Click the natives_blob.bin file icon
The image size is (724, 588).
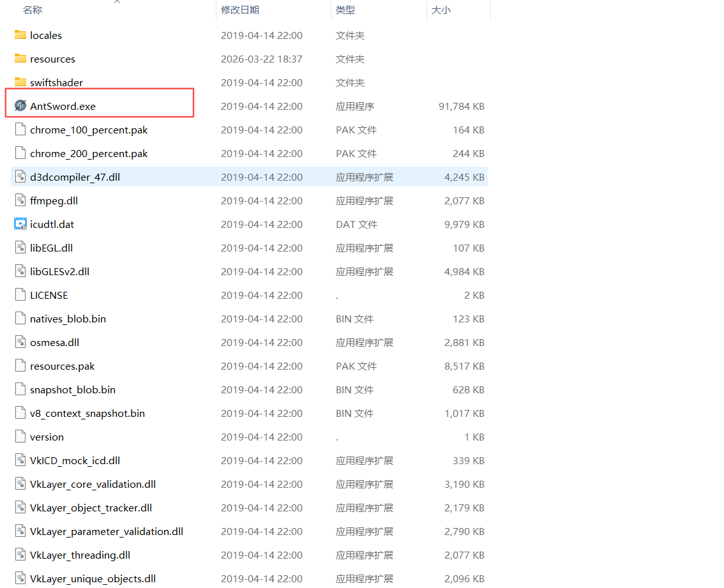click(x=20, y=318)
